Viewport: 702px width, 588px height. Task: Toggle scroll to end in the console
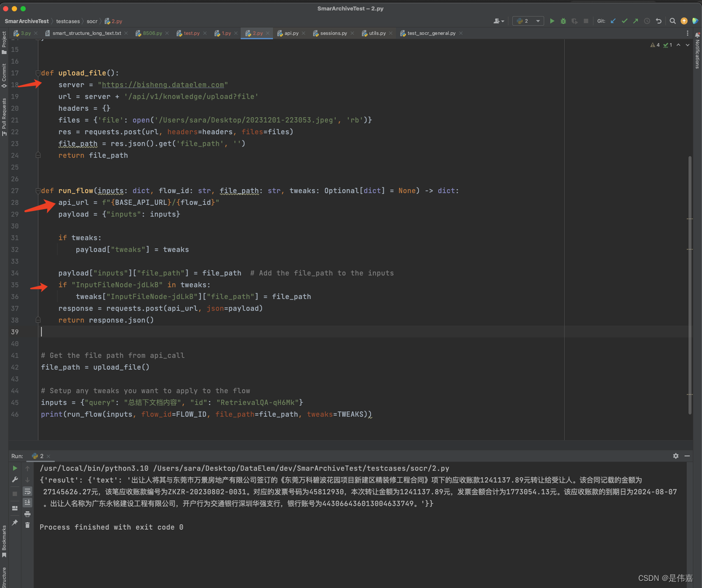27,502
